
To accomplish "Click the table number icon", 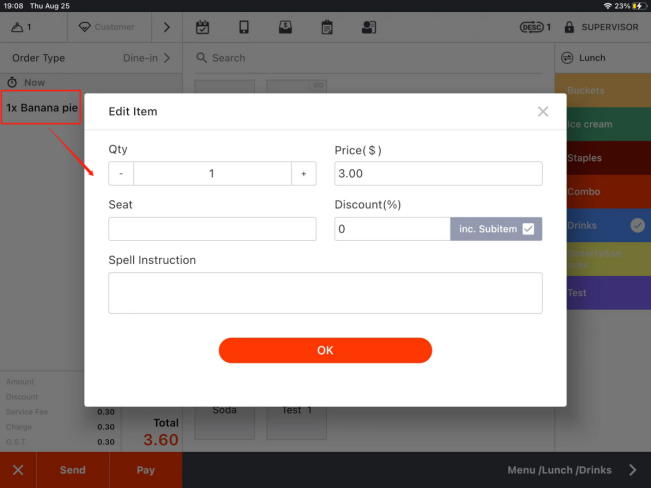I will coord(22,27).
